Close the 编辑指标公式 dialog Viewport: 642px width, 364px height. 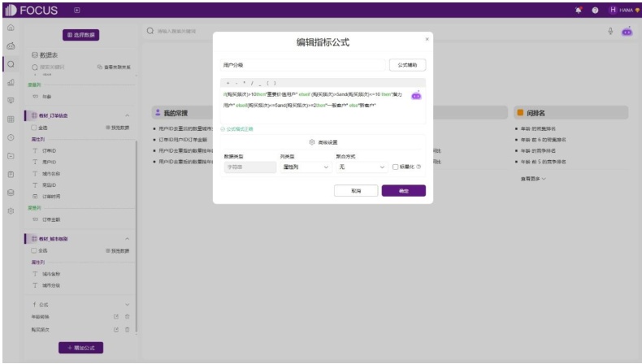427,39
